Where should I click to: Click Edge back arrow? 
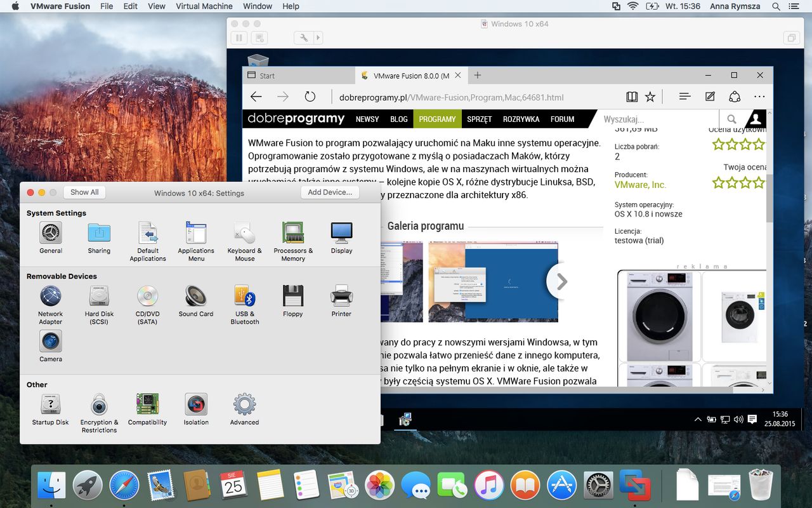256,97
